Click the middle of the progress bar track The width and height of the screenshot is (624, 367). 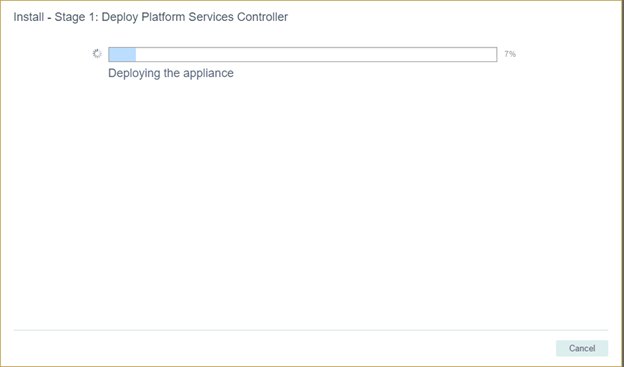click(302, 55)
